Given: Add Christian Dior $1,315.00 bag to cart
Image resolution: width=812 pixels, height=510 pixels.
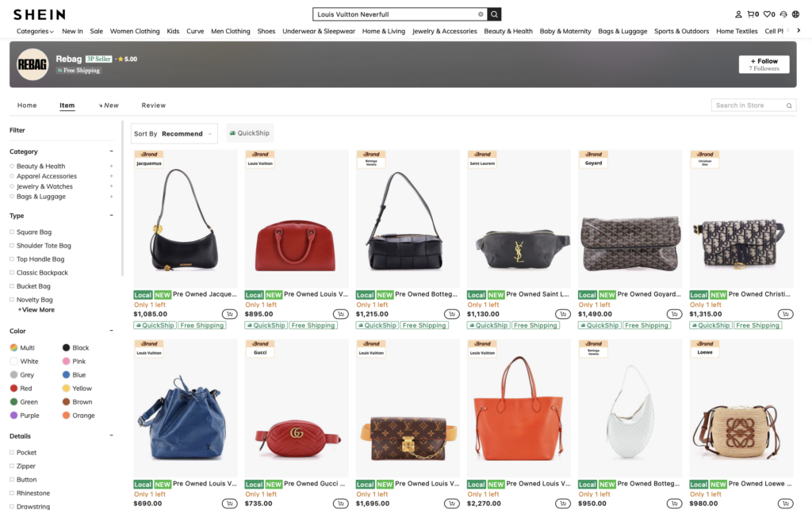Looking at the screenshot, I should click(x=786, y=314).
